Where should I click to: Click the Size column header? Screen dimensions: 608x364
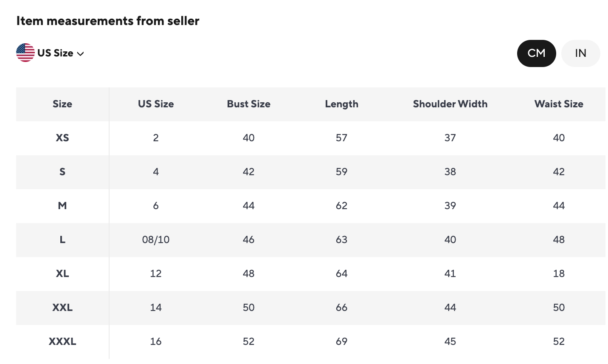click(x=62, y=104)
